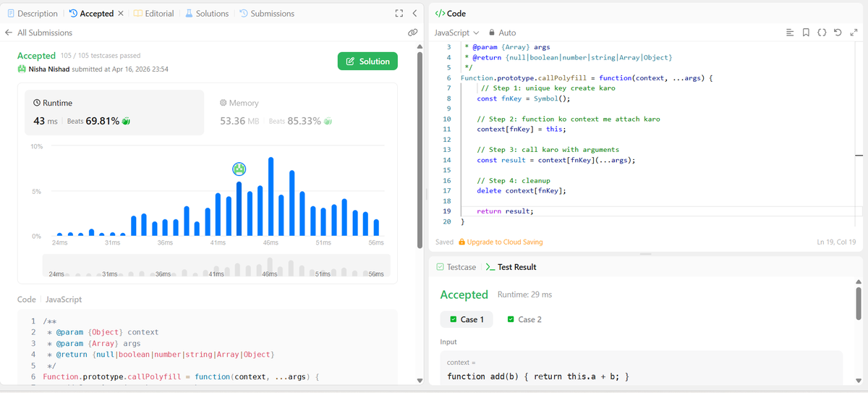Switch to the Test Result tab
The image size is (868, 393).
click(511, 267)
